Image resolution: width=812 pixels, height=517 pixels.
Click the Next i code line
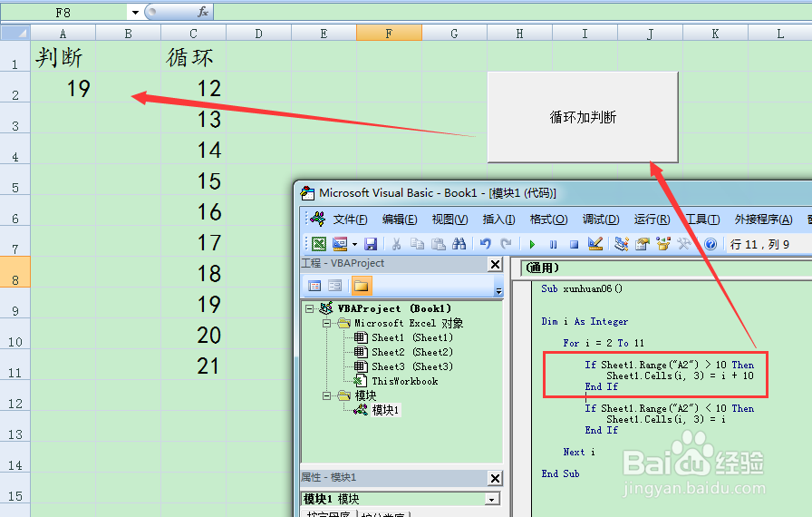click(x=579, y=453)
